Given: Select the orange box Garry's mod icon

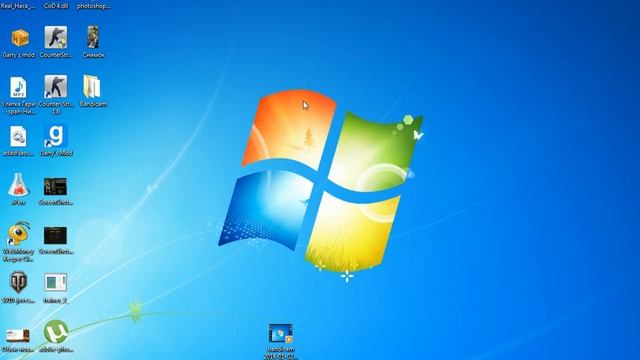Looking at the screenshot, I should [19, 38].
